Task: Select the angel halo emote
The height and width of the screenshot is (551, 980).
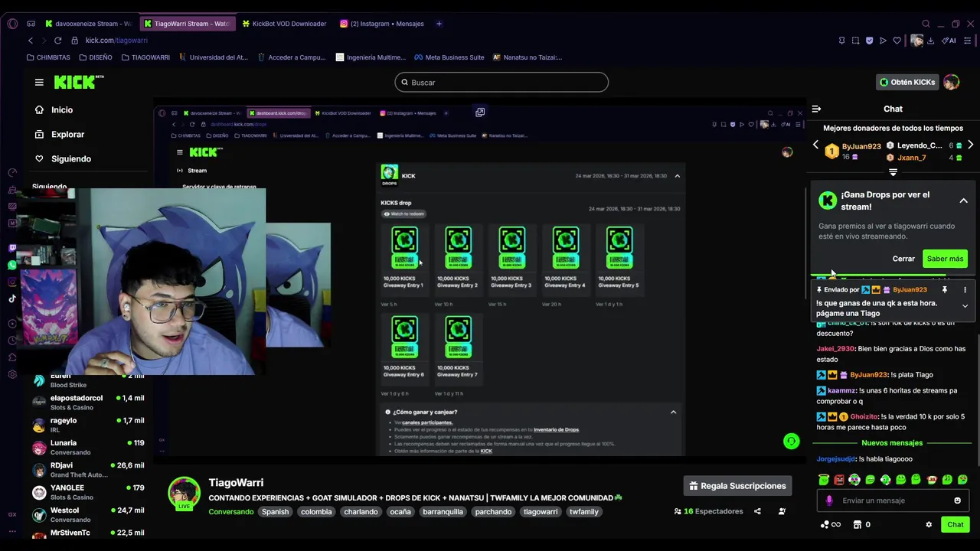Action: tap(823, 480)
